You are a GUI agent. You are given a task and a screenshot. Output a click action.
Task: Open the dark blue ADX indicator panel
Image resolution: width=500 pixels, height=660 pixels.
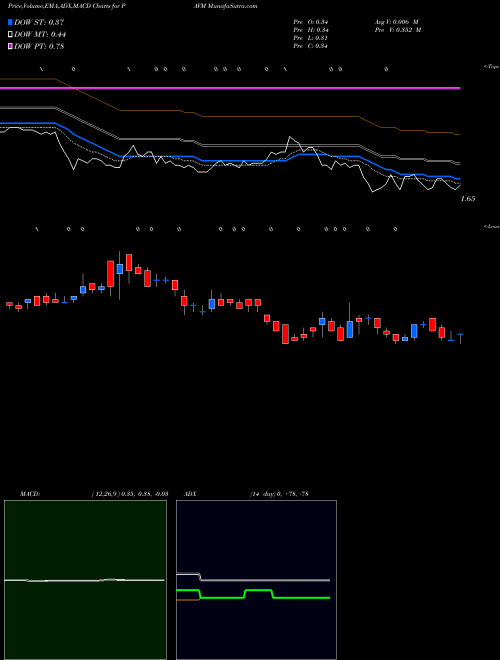click(256, 580)
